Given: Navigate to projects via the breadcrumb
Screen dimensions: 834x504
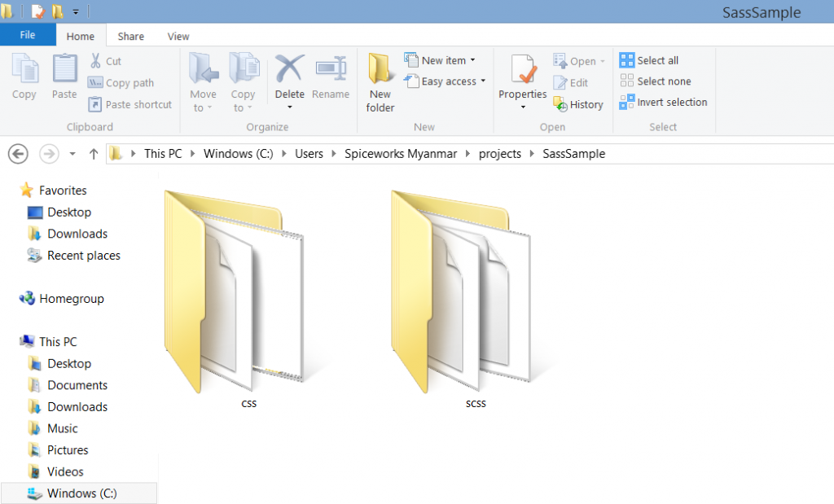Looking at the screenshot, I should [499, 153].
